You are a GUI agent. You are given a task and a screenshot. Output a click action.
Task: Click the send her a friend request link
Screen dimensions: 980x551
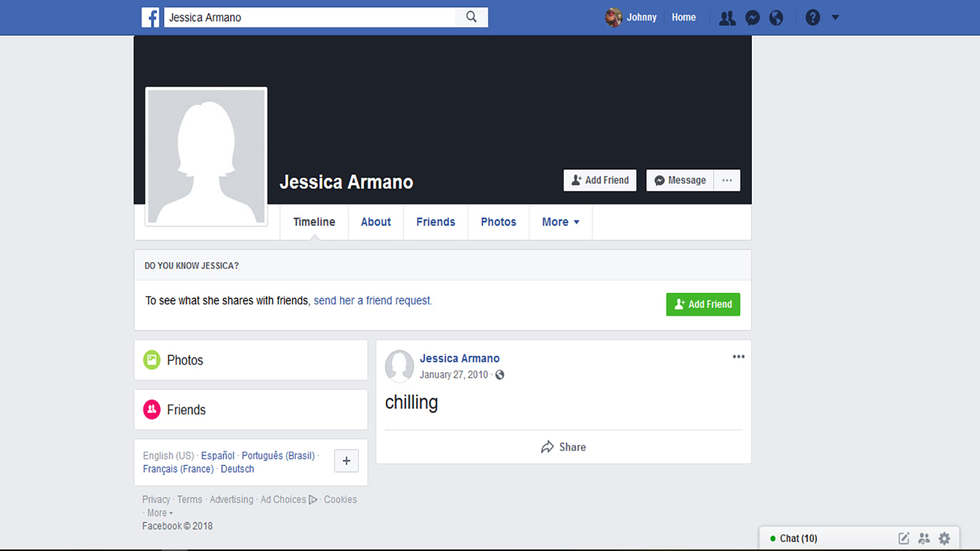(x=372, y=301)
